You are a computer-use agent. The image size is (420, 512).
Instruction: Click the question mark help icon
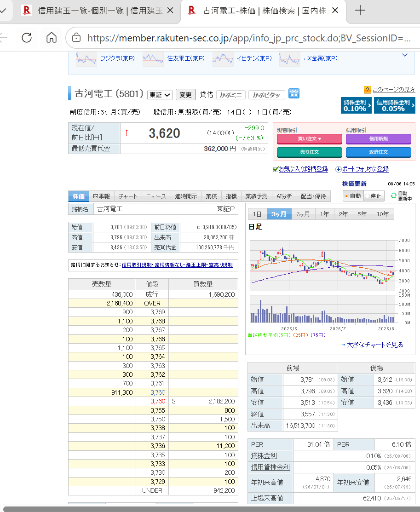coord(367,89)
